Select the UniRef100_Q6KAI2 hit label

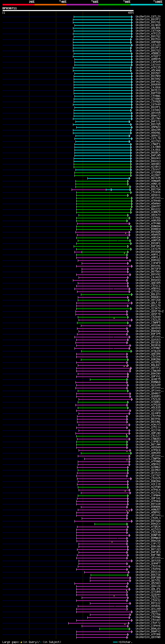click(148, 136)
